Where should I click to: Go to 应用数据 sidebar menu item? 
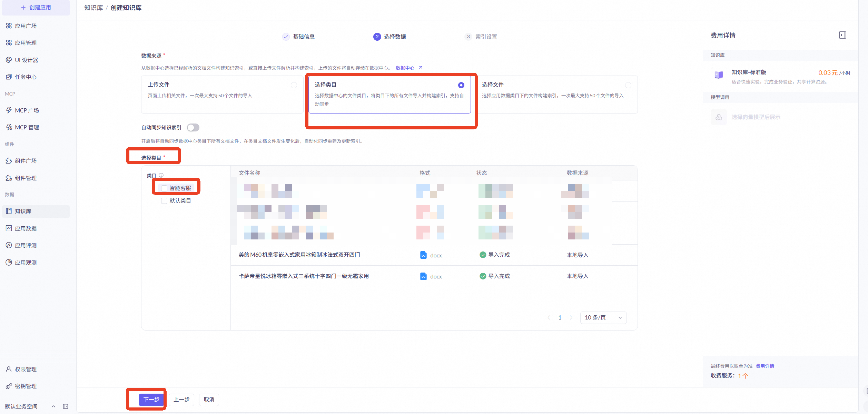click(x=26, y=228)
